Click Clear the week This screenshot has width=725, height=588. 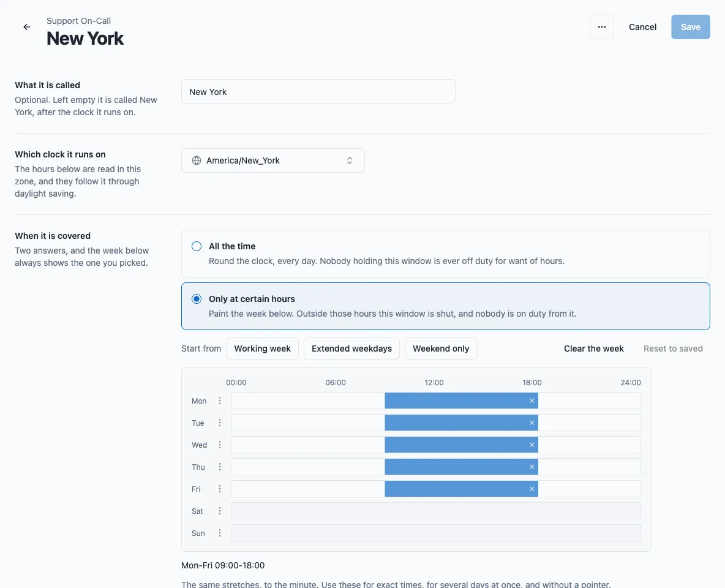click(x=594, y=349)
